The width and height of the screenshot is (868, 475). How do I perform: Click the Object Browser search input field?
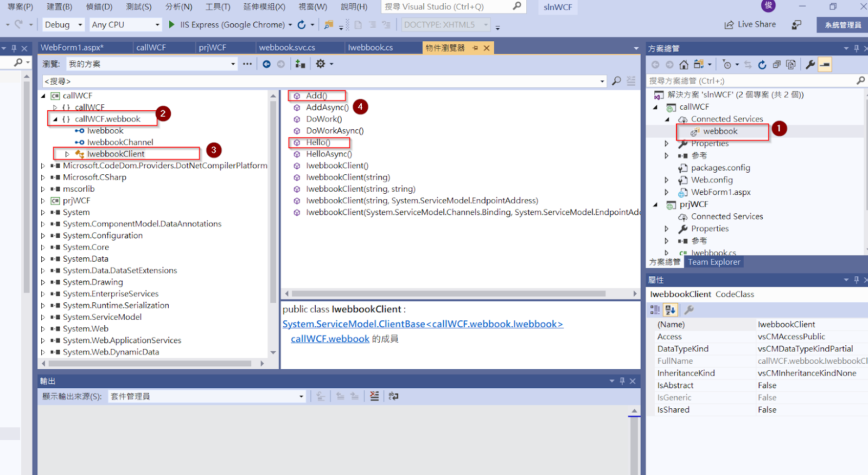coord(320,81)
